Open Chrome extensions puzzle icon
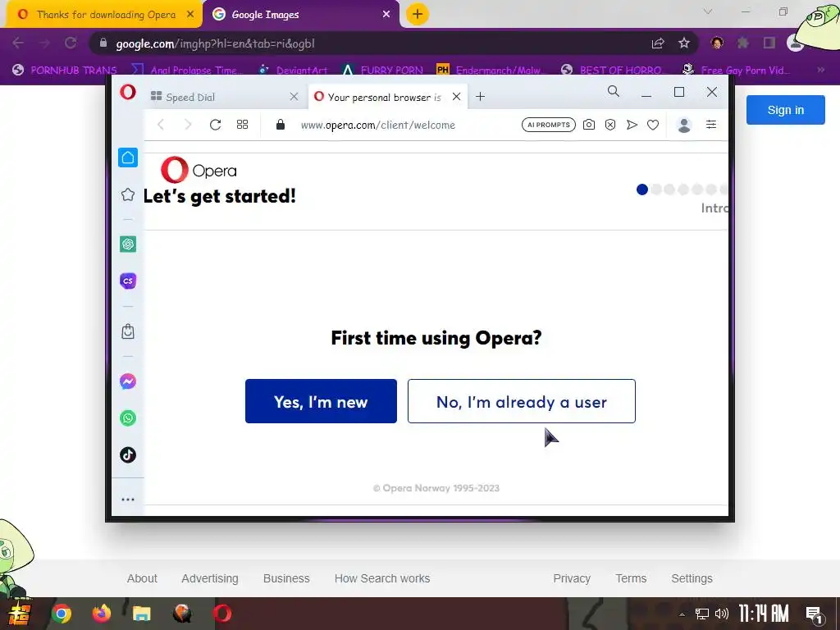This screenshot has width=840, height=630. click(743, 43)
